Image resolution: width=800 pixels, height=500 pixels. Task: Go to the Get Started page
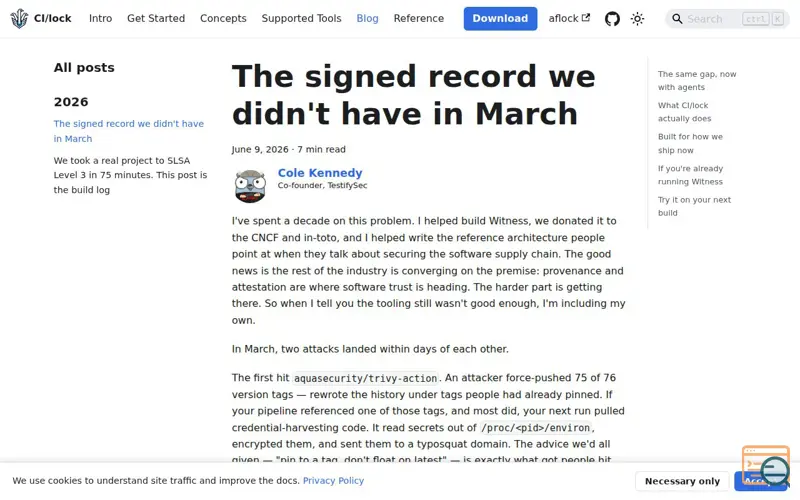coord(156,18)
